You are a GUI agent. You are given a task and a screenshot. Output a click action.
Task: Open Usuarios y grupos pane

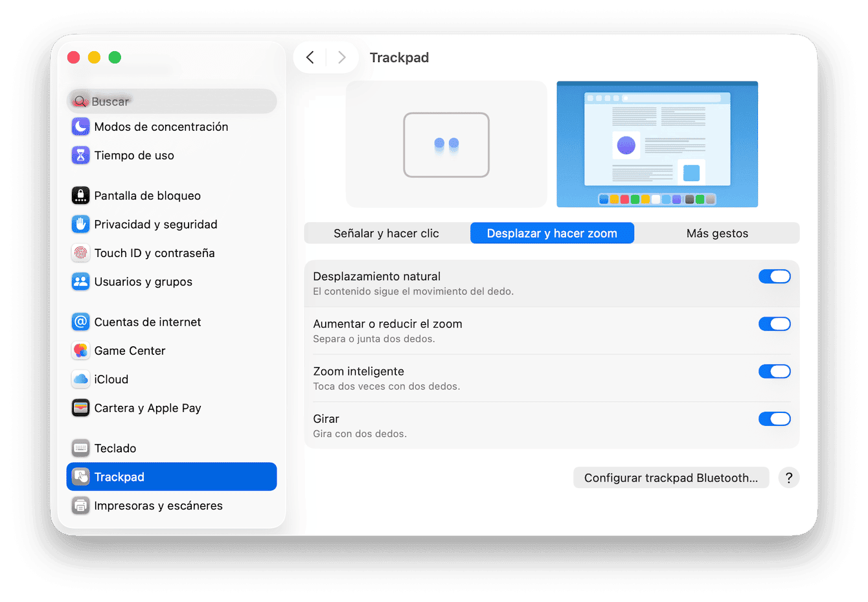click(x=143, y=282)
